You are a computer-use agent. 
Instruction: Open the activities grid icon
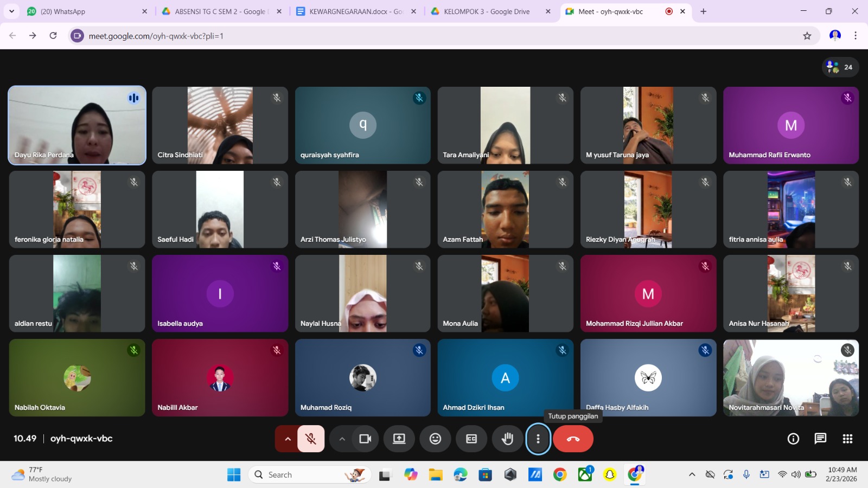[x=847, y=439]
